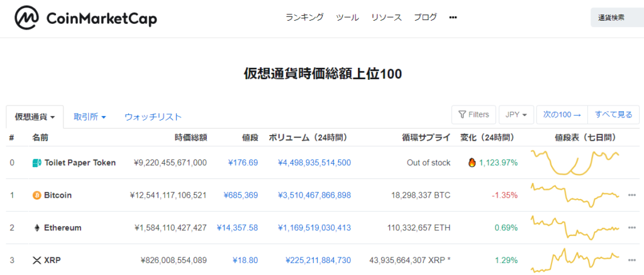Click the Ethereum change 0.69%
This screenshot has height=275, width=644.
click(506, 228)
